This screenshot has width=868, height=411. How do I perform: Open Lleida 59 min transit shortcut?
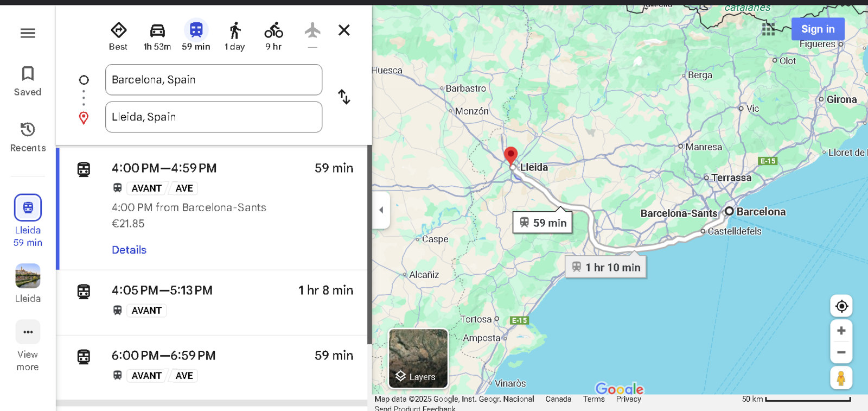pyautogui.click(x=28, y=221)
